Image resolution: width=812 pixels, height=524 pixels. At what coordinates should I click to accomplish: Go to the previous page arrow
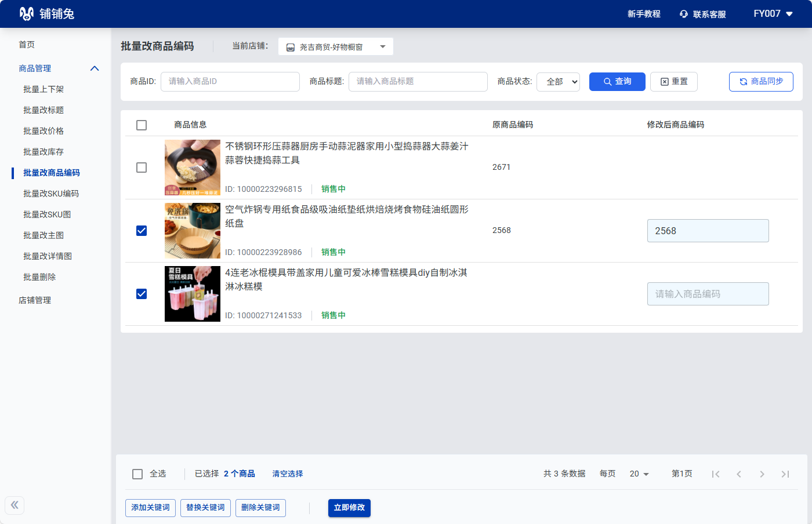tap(739, 474)
